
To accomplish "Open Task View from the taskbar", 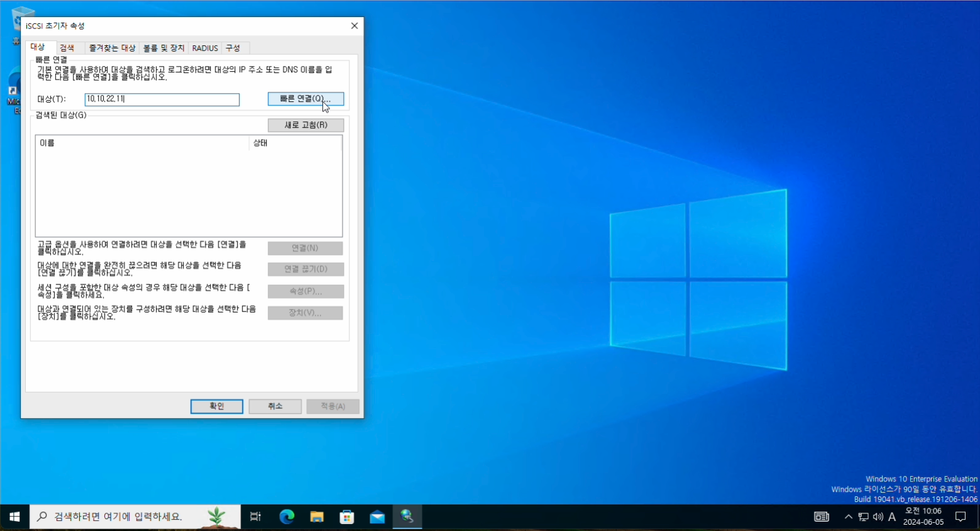I will pyautogui.click(x=255, y=517).
